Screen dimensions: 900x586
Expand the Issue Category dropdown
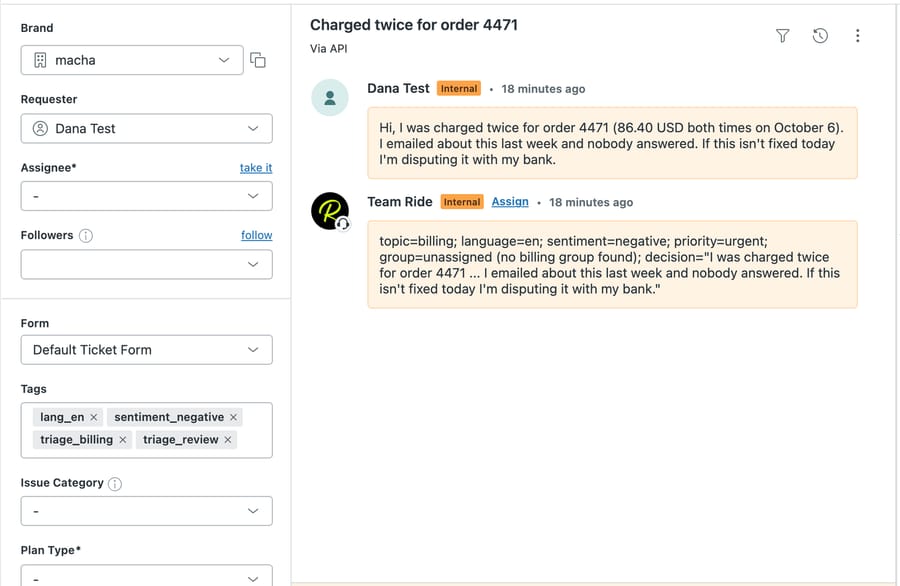click(x=146, y=511)
